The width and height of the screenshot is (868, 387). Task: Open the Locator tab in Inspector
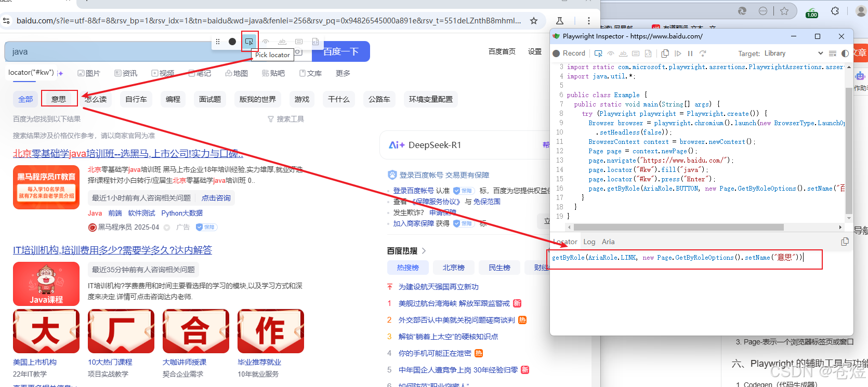[x=565, y=242]
